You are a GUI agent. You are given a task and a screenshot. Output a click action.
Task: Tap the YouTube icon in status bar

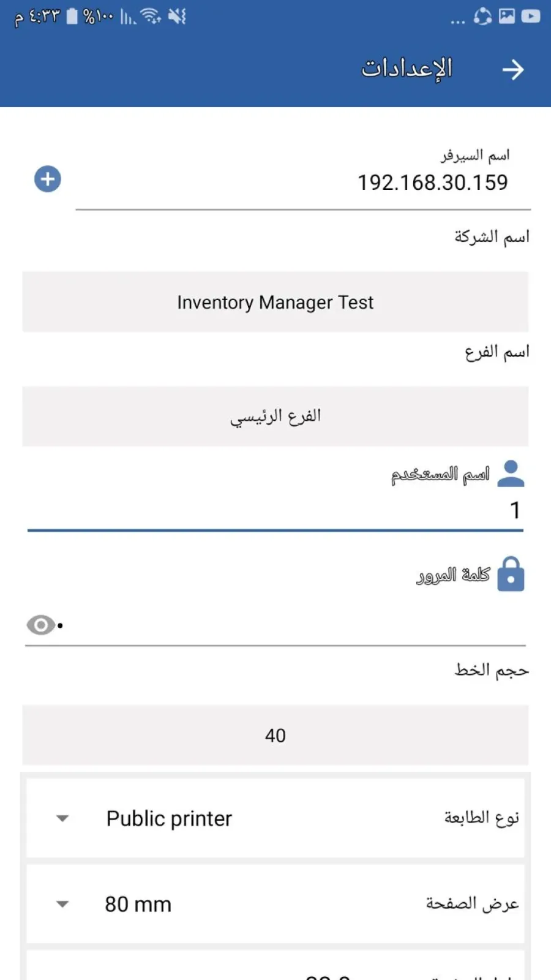point(531,17)
